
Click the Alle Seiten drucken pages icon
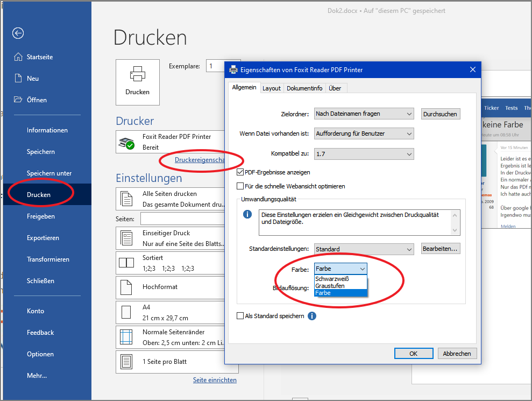(x=126, y=199)
